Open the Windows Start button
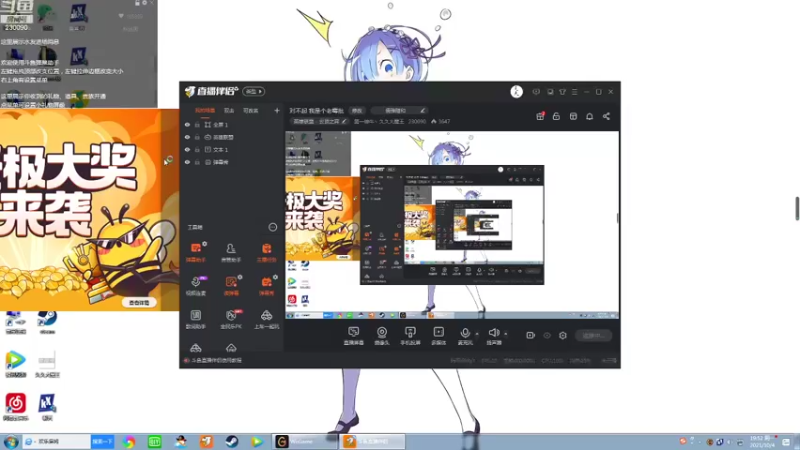 [11, 442]
